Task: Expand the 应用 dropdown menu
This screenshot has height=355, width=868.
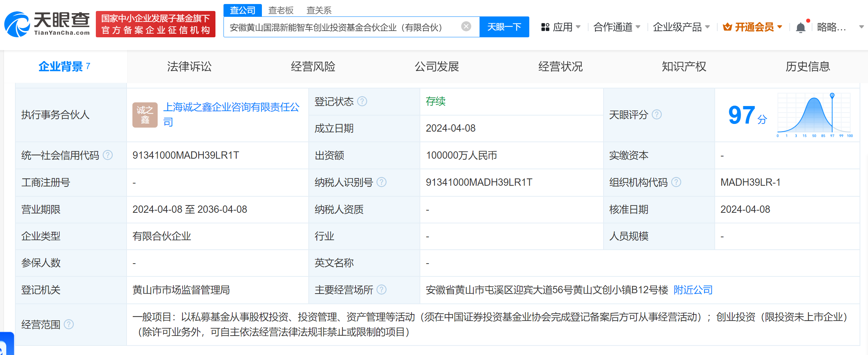Action: click(561, 27)
